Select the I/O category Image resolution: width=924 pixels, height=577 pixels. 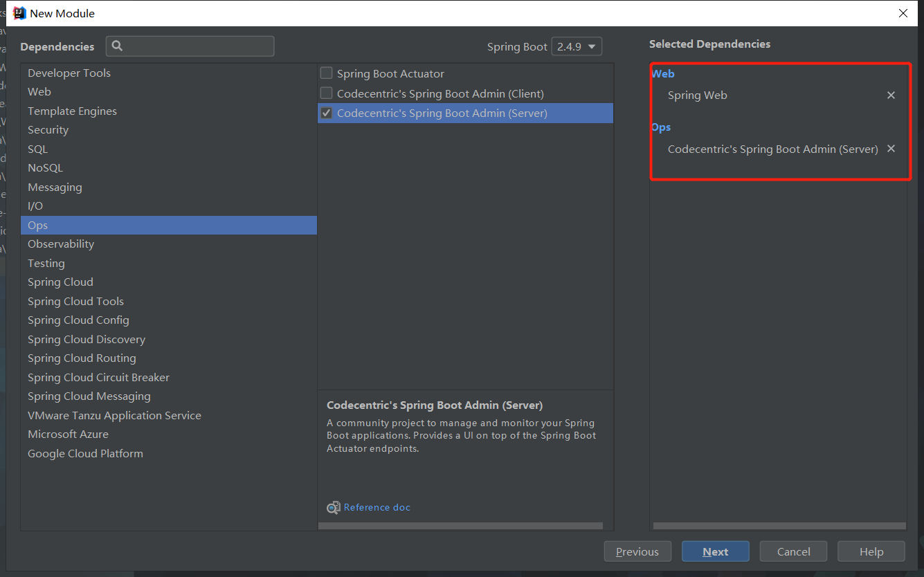click(x=169, y=206)
